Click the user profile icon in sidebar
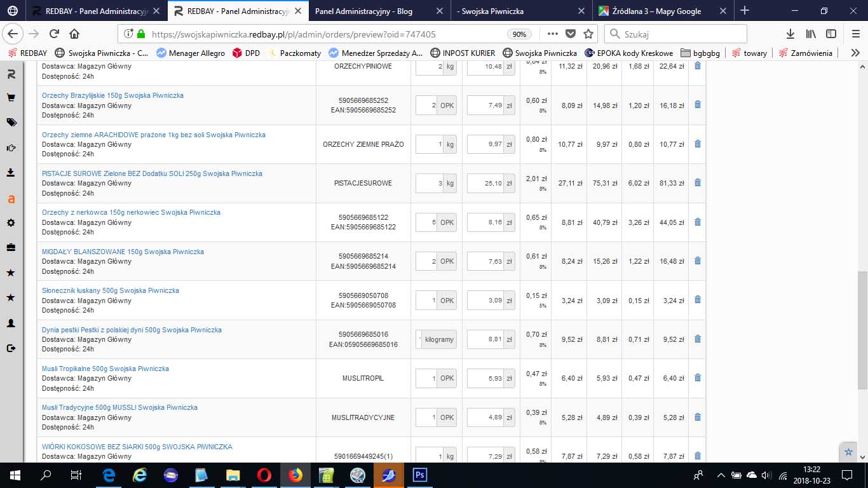Screen dimensions: 868x488 tap(11, 323)
